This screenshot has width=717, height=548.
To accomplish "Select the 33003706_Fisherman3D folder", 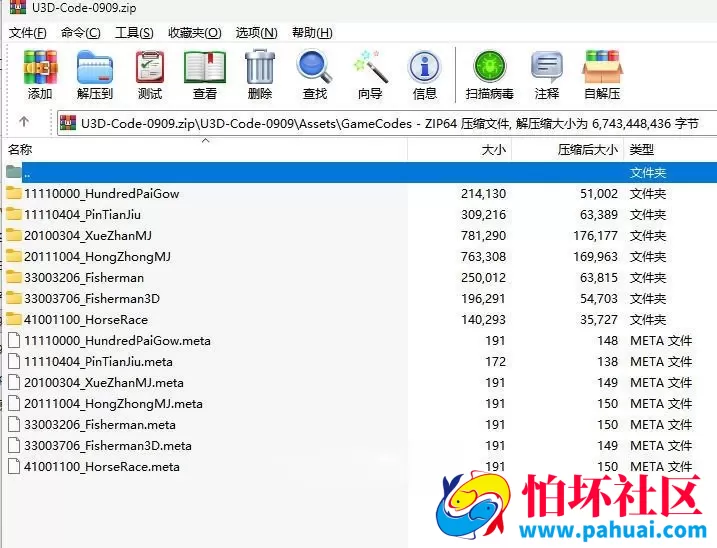I will coord(92,299).
